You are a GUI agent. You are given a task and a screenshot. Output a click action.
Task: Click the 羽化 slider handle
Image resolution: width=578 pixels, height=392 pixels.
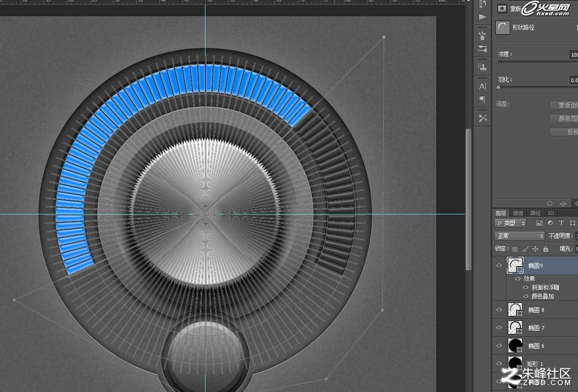coord(498,88)
